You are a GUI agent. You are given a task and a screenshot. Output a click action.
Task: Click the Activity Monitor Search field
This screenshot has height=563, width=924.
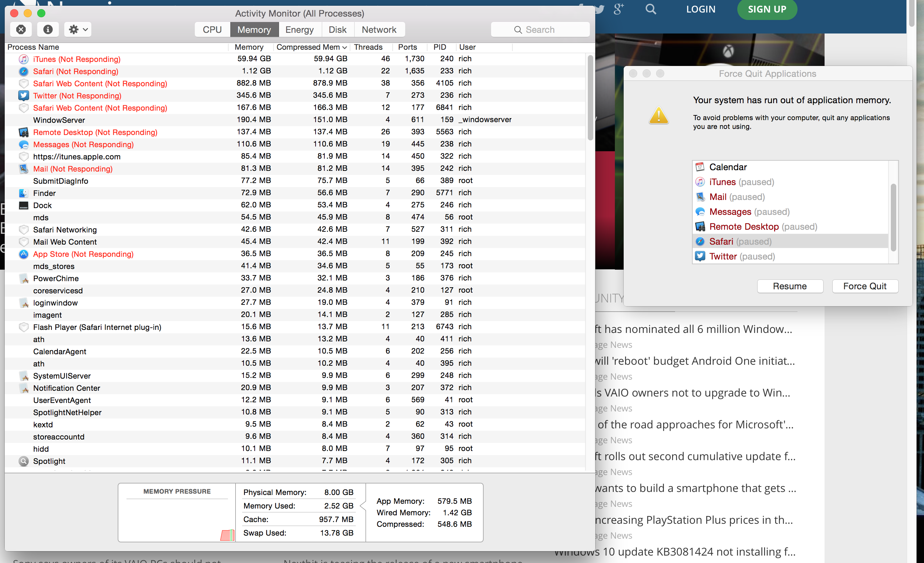(x=540, y=30)
